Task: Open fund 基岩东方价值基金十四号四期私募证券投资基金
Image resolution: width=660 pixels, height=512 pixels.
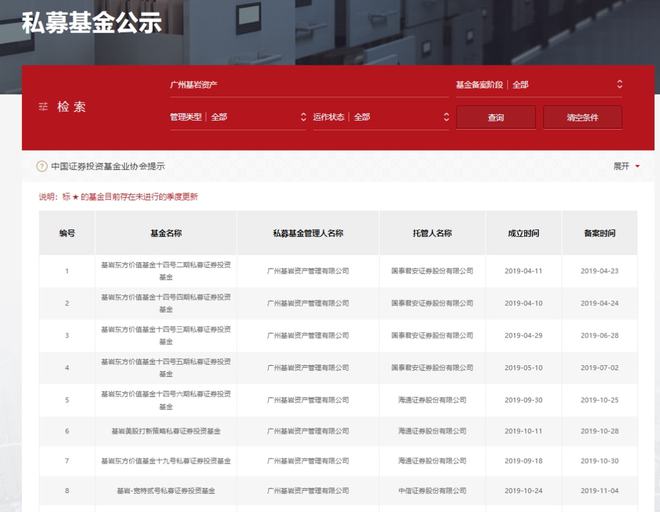Action: (x=166, y=303)
